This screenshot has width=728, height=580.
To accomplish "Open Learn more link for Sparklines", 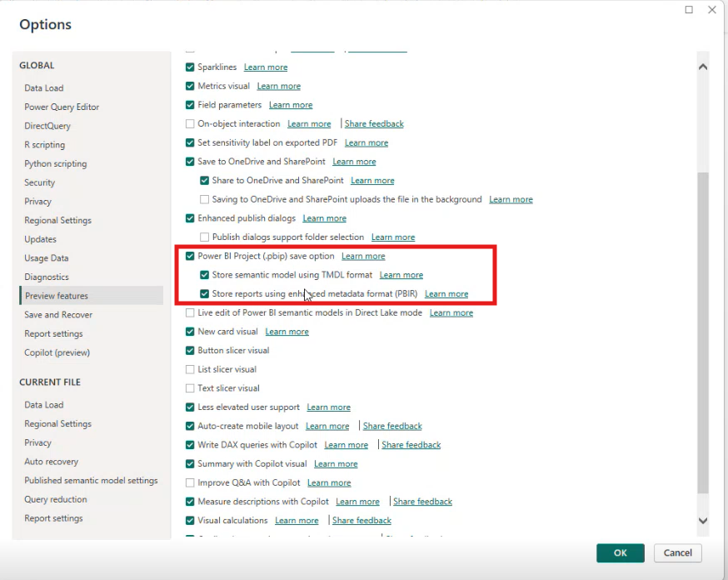I will click(x=266, y=67).
